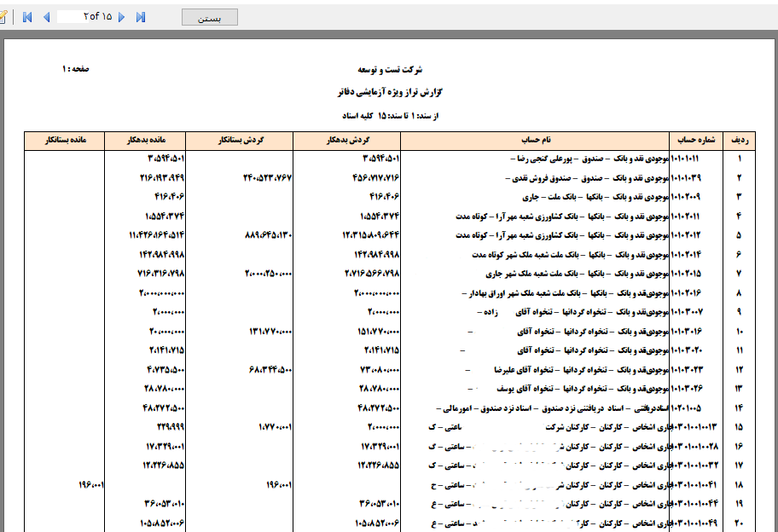This screenshot has height=532, width=778.
Task: Jump to the last report page
Action: point(141,17)
